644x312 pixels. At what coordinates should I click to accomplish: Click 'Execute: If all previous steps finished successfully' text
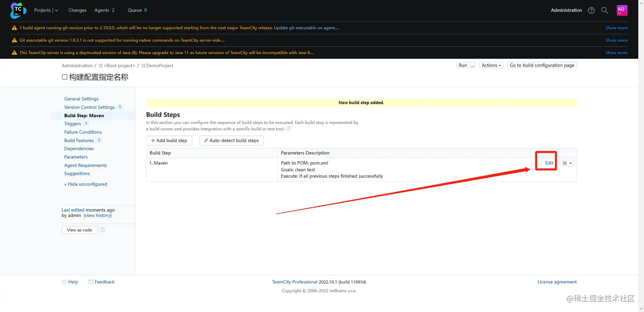(332, 176)
